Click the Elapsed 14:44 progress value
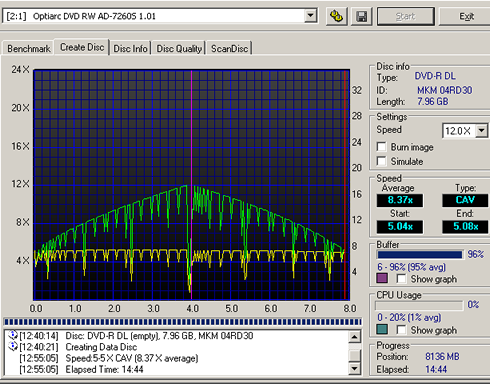Viewport: 490px width, 384px height. tap(436, 369)
